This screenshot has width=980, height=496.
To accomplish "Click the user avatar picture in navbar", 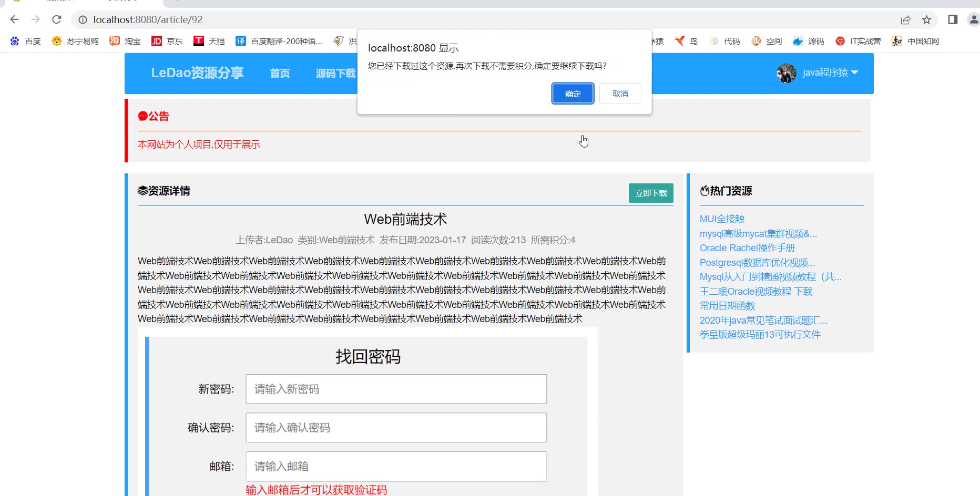I will pos(787,73).
